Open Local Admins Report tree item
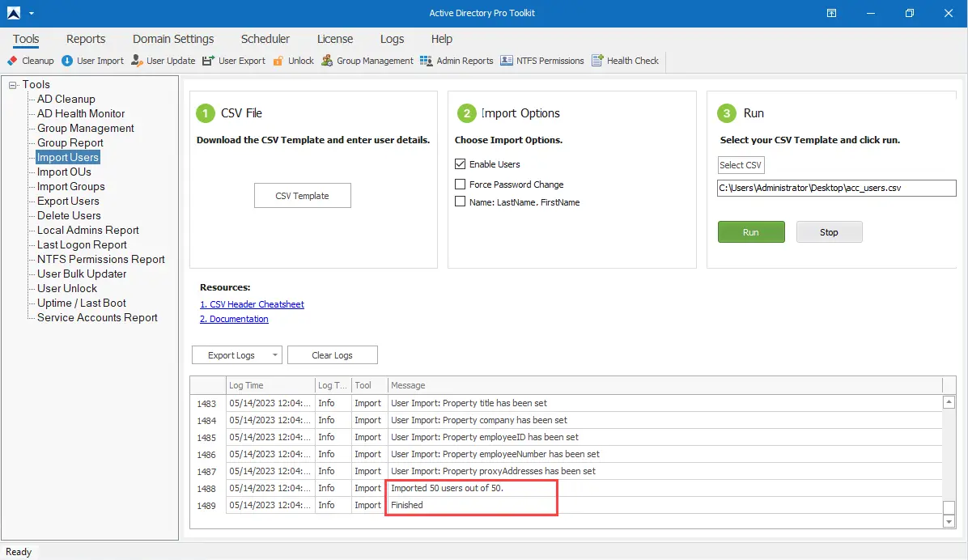 coord(88,231)
